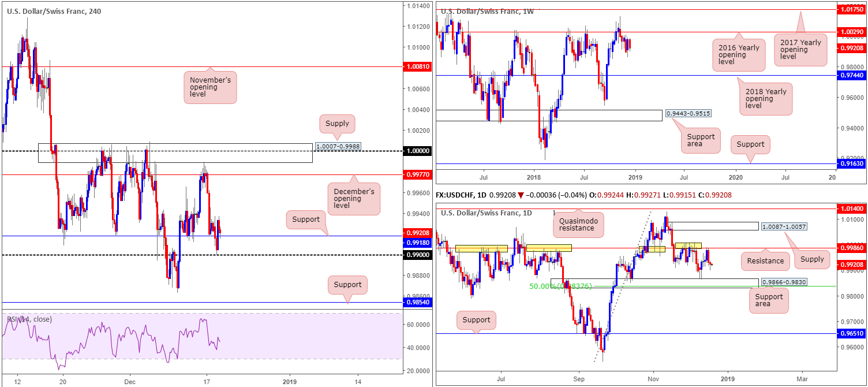
Task: Click the '1.0087-1.0057' supply zone label
Action: coord(783,226)
